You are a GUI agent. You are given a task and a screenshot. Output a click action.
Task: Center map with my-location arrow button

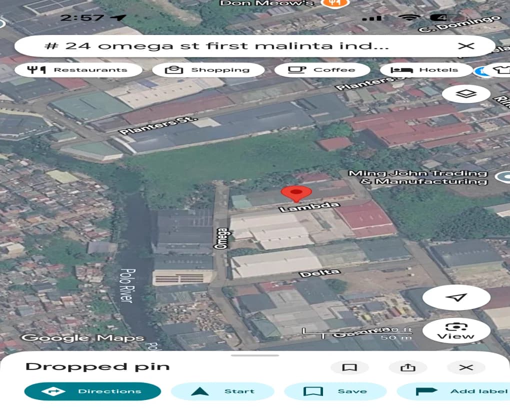(456, 297)
